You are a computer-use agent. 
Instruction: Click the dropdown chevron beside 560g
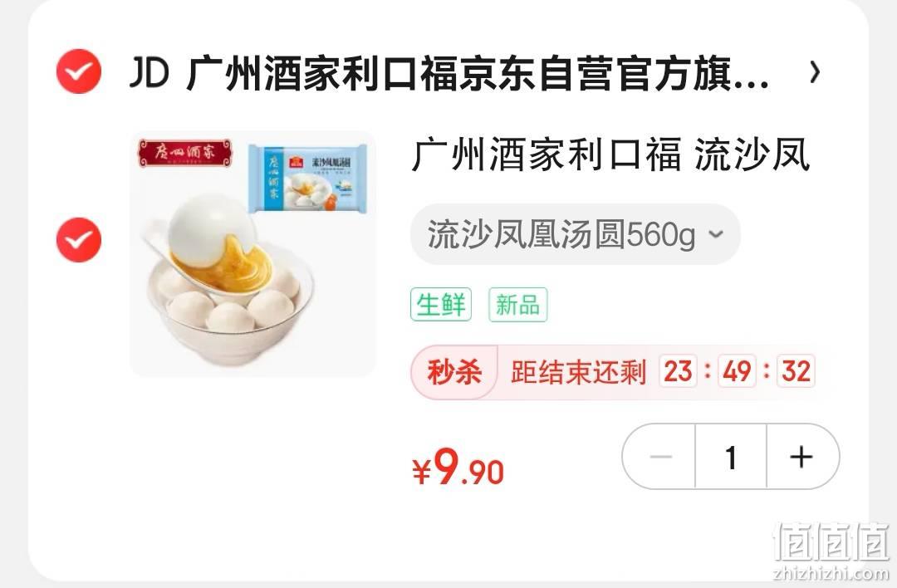[x=716, y=234]
